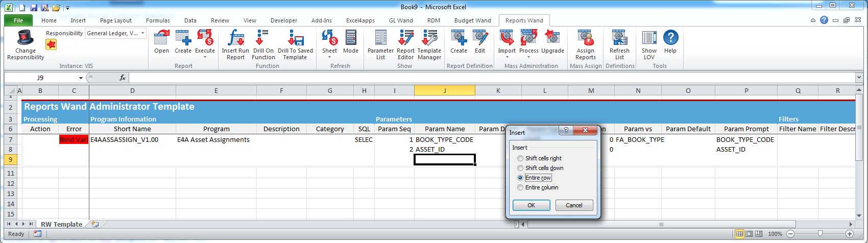Select Shift cells right option

(539, 158)
